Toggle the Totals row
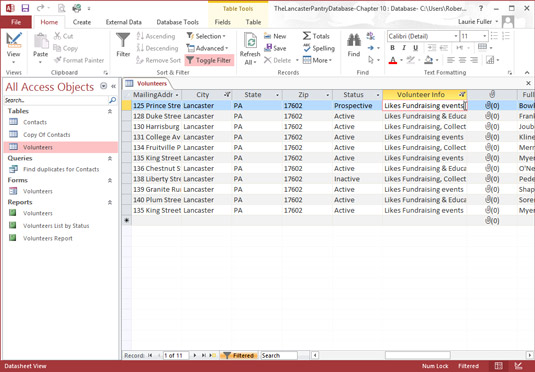535x372 pixels. click(316, 36)
